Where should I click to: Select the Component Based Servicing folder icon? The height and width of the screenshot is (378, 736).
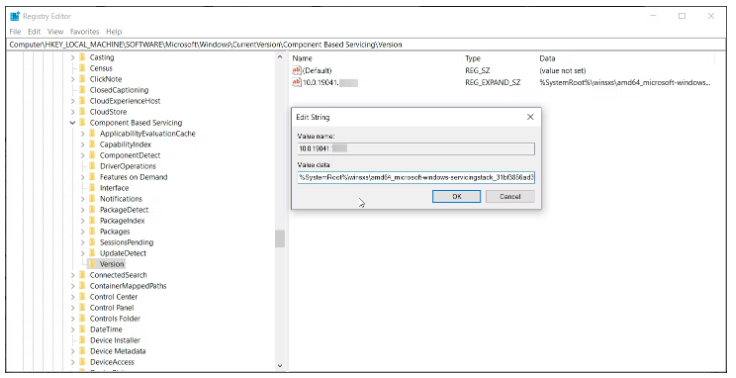82,123
